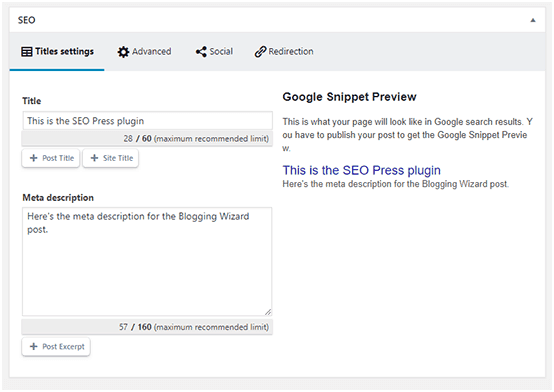Image resolution: width=554 pixels, height=392 pixels.
Task: Click the Google Snippet Preview heading
Action: 349,97
